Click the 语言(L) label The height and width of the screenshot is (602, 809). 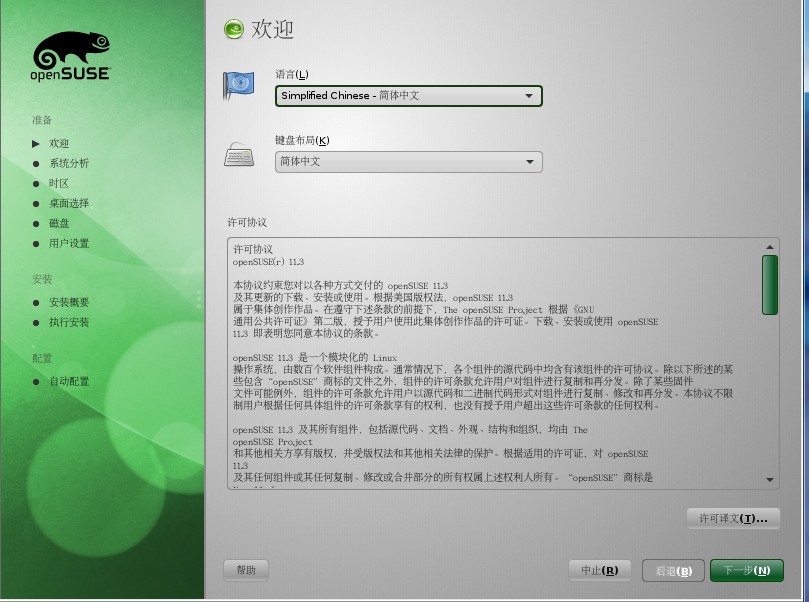tap(292, 75)
